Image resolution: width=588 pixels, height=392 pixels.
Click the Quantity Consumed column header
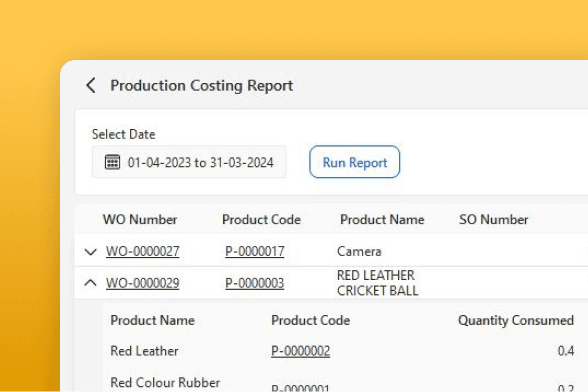tap(516, 320)
